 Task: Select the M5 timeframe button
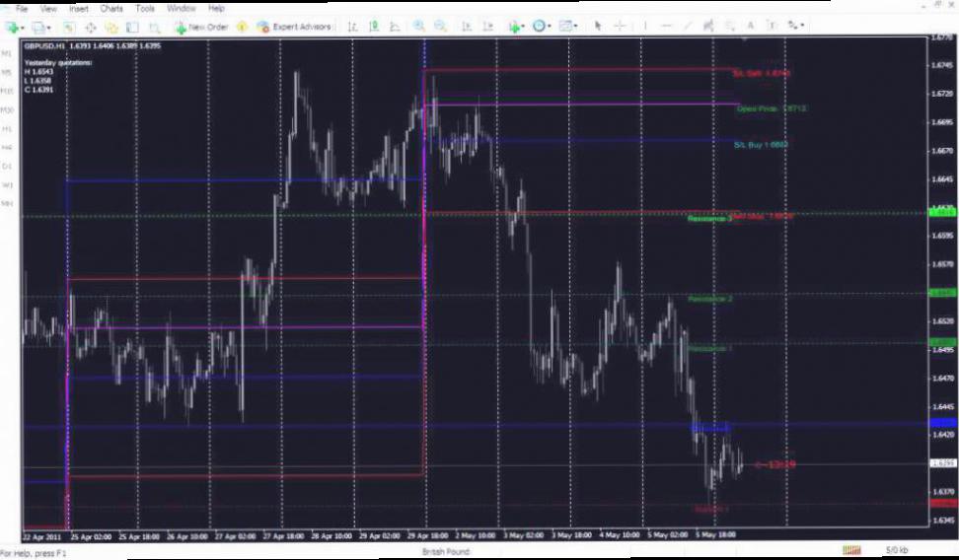[x=7, y=72]
